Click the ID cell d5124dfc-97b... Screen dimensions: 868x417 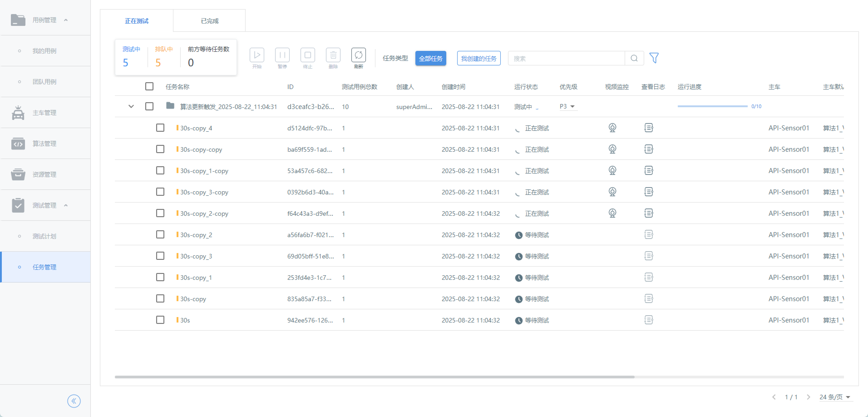pyautogui.click(x=310, y=128)
